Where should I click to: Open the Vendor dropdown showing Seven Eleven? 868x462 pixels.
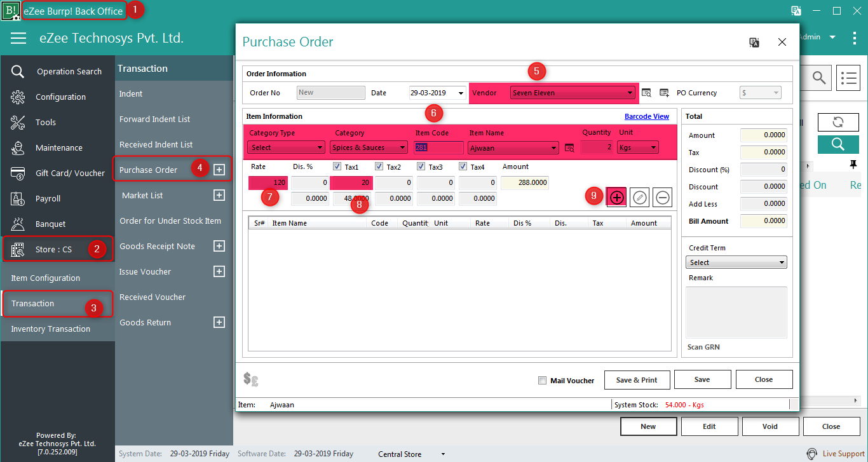(573, 93)
